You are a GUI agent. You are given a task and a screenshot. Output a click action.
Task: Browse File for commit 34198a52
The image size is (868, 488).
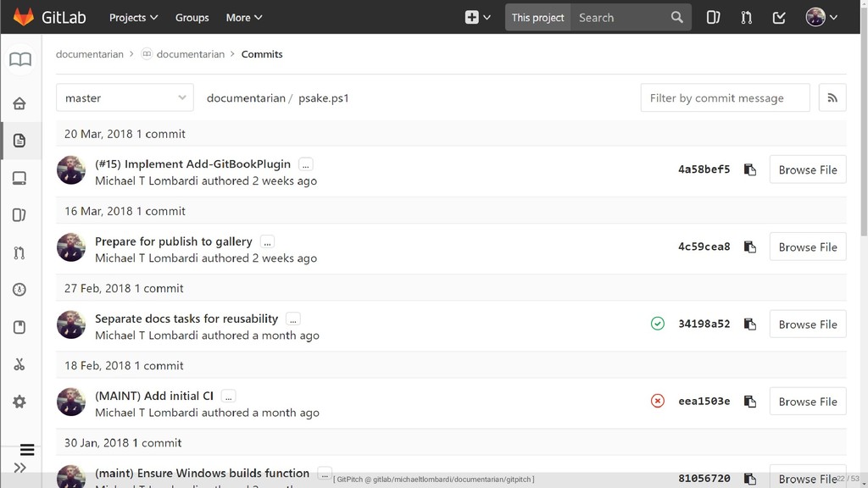click(807, 324)
